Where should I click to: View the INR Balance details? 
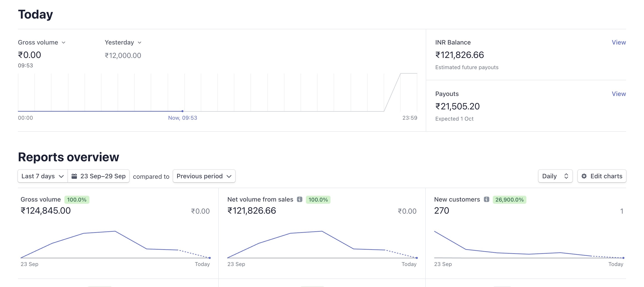point(619,42)
